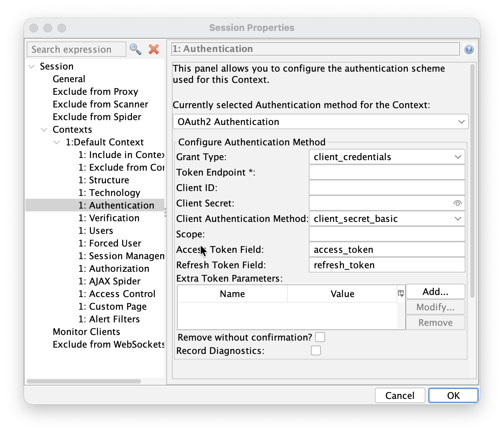504x434 pixels.
Task: Reveal Client Secret with the eye icon
Action: [457, 203]
